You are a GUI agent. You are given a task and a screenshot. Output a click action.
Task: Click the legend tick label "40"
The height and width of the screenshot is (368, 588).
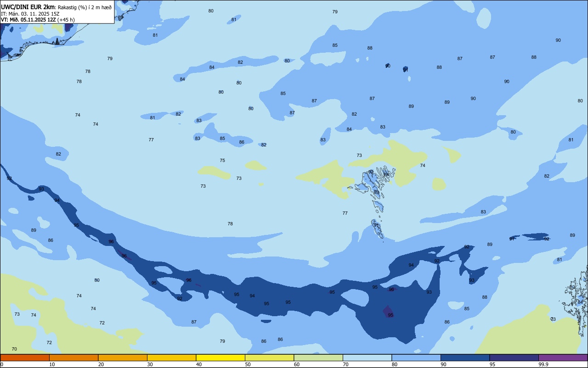coord(198,364)
